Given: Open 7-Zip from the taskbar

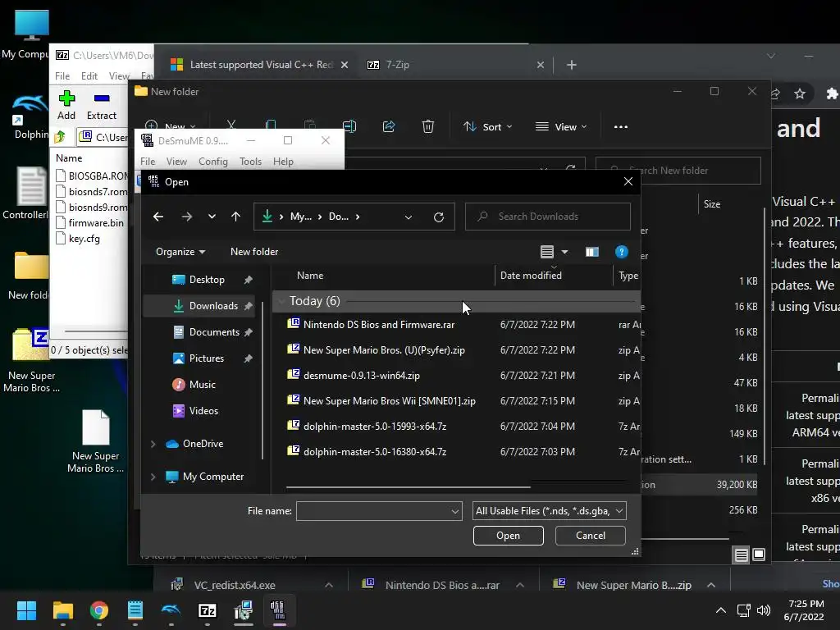Looking at the screenshot, I should click(x=208, y=610).
